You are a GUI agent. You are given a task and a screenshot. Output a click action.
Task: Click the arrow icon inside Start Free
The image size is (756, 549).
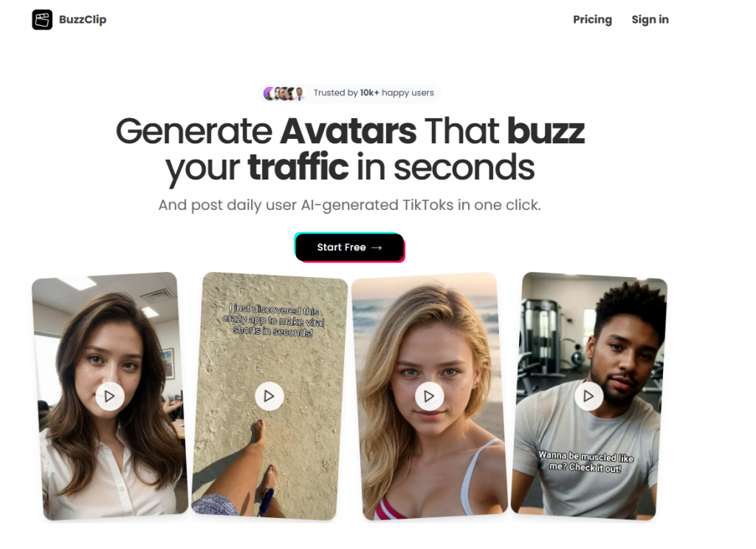(377, 248)
